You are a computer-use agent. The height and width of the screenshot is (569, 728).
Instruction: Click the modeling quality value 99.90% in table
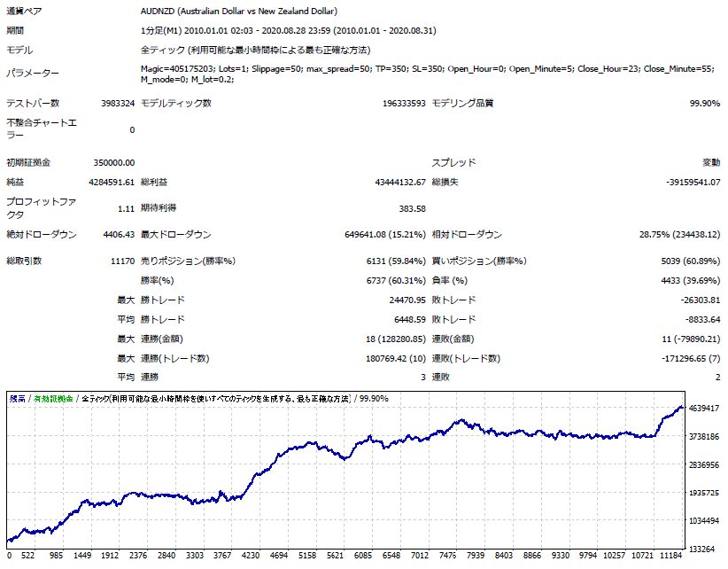(705, 103)
